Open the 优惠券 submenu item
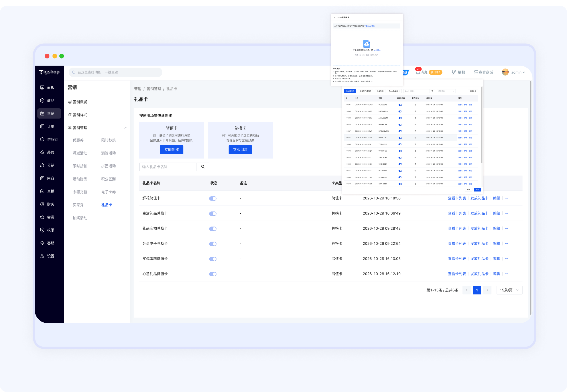The height and width of the screenshot is (392, 567). click(78, 140)
